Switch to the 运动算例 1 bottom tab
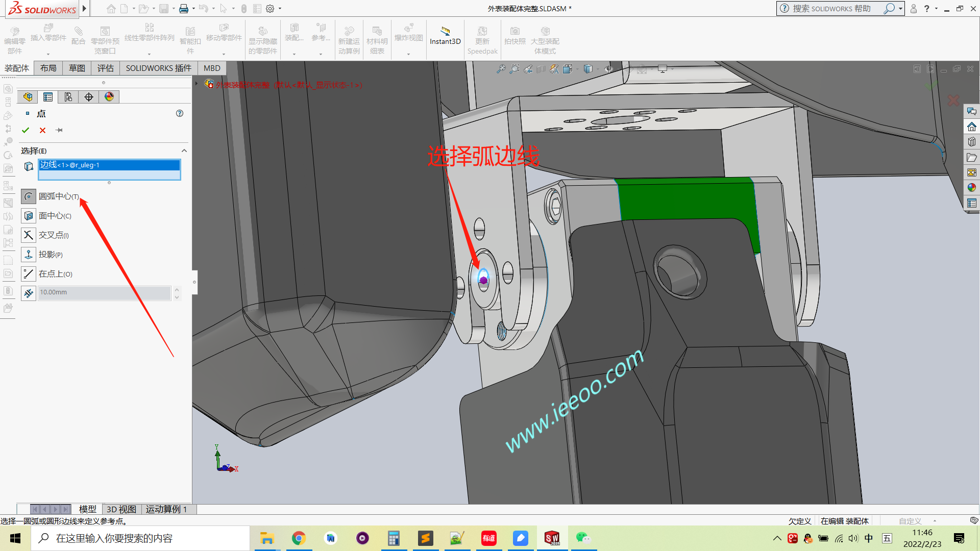Viewport: 980px width, 551px height. 166,509
